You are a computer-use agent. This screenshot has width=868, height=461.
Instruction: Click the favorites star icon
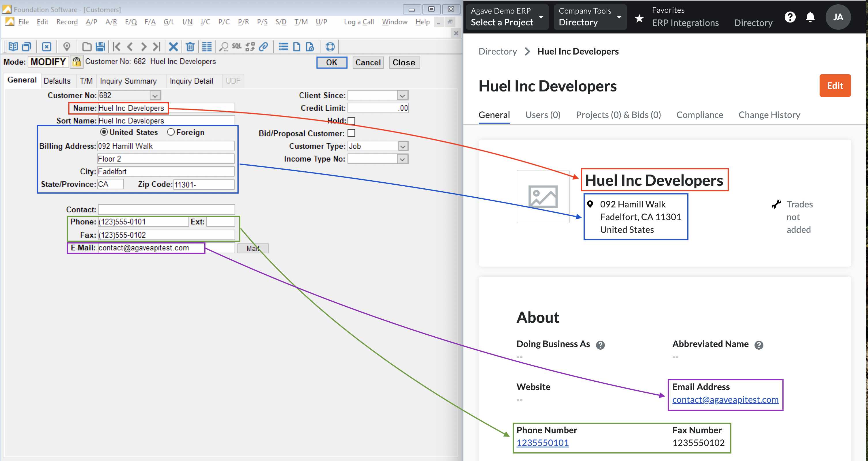point(639,18)
